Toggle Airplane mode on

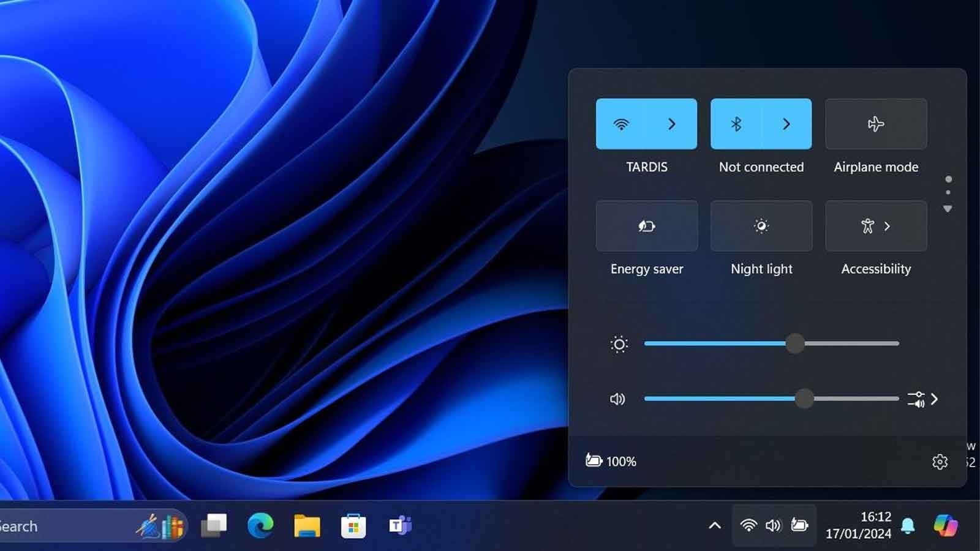(x=875, y=123)
